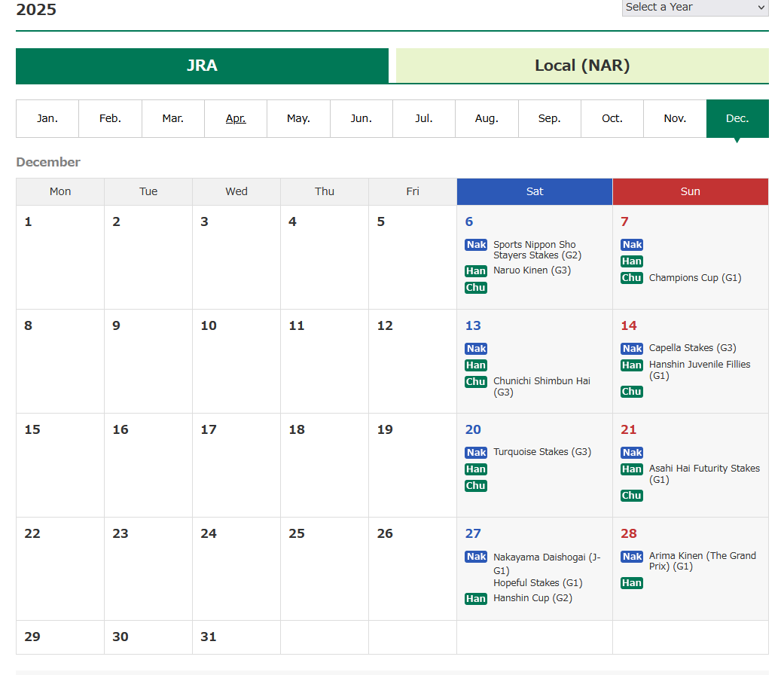Select the Feb. month tab

pos(110,118)
